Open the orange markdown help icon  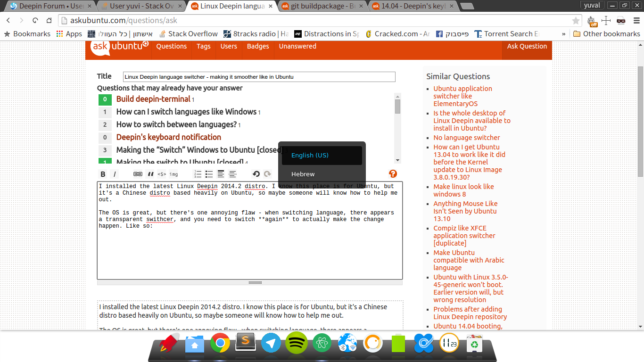point(393,173)
